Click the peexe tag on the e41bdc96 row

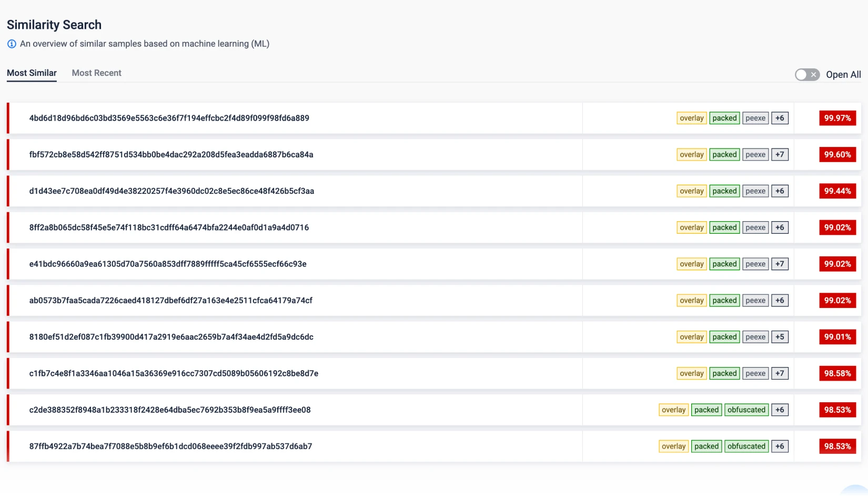(755, 264)
